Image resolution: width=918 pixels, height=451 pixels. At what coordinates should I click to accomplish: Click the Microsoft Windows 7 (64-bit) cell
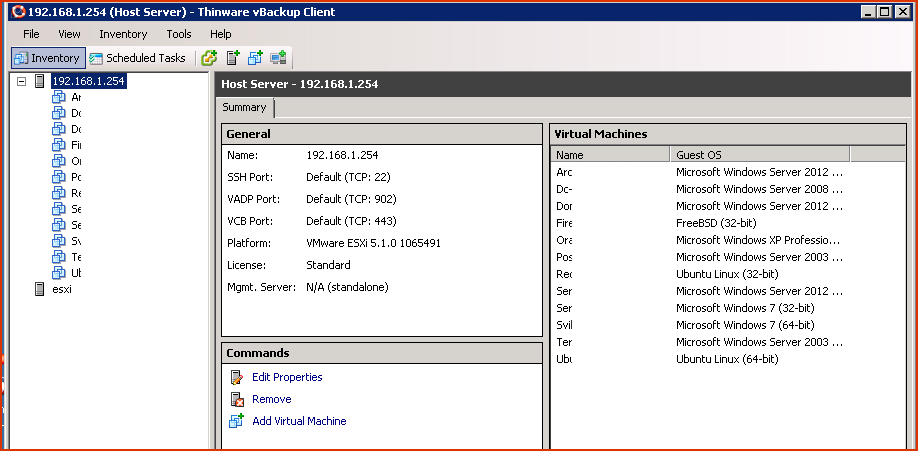pyautogui.click(x=745, y=325)
